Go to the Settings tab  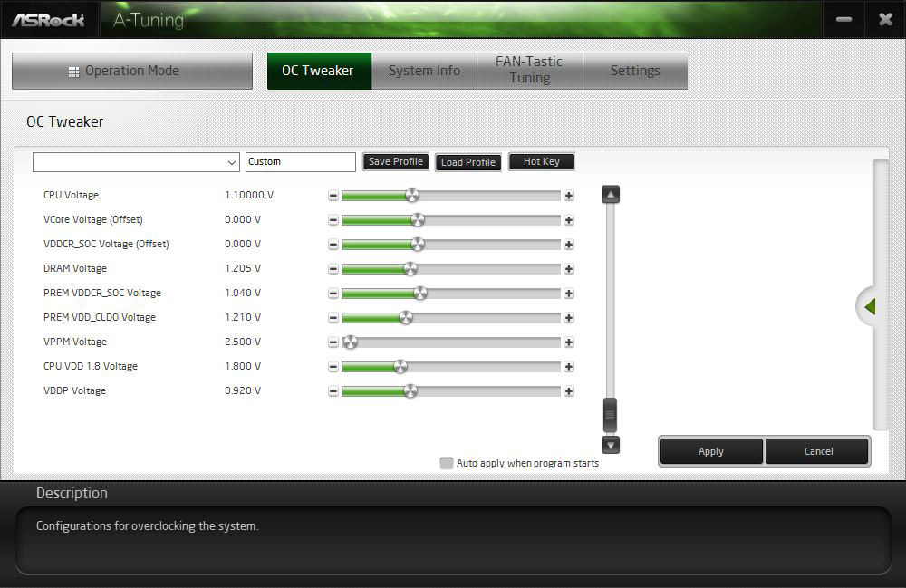[x=635, y=71]
